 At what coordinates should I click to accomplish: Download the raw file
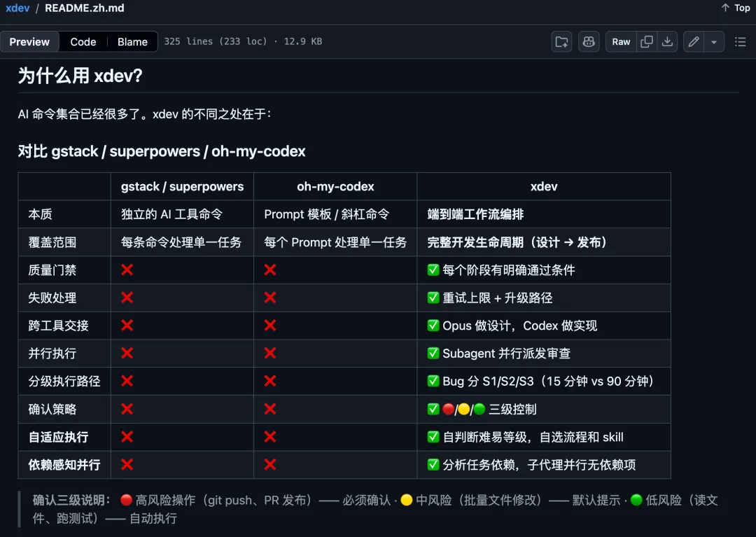point(668,42)
